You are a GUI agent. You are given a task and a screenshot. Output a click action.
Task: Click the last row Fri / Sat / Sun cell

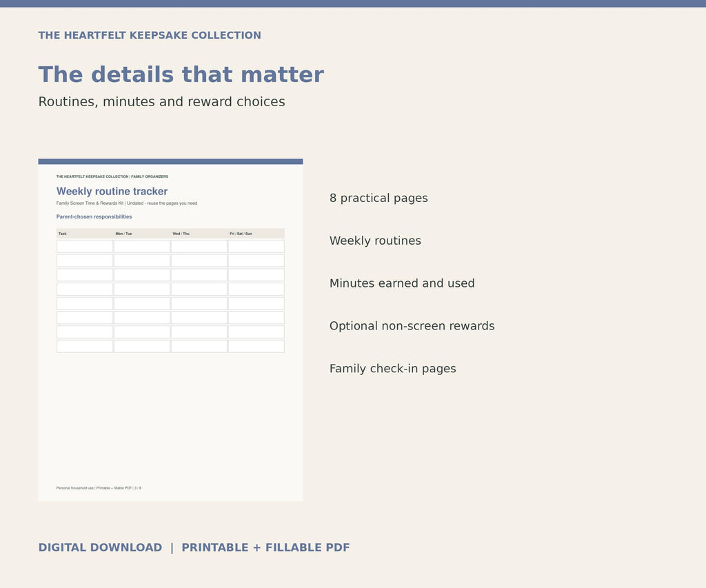[256, 346]
